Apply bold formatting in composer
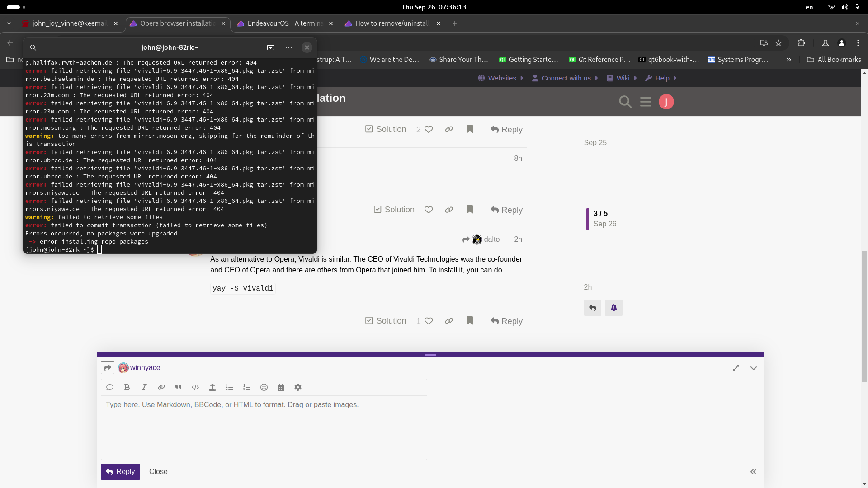 point(127,387)
